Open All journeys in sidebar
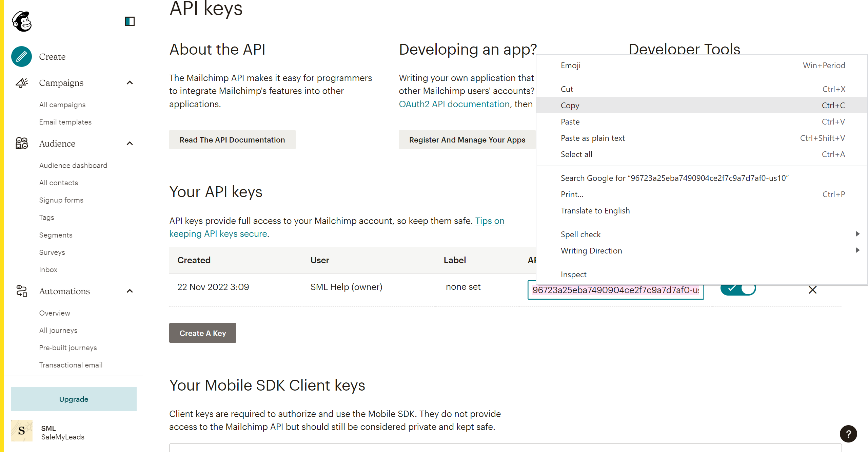 (x=58, y=330)
